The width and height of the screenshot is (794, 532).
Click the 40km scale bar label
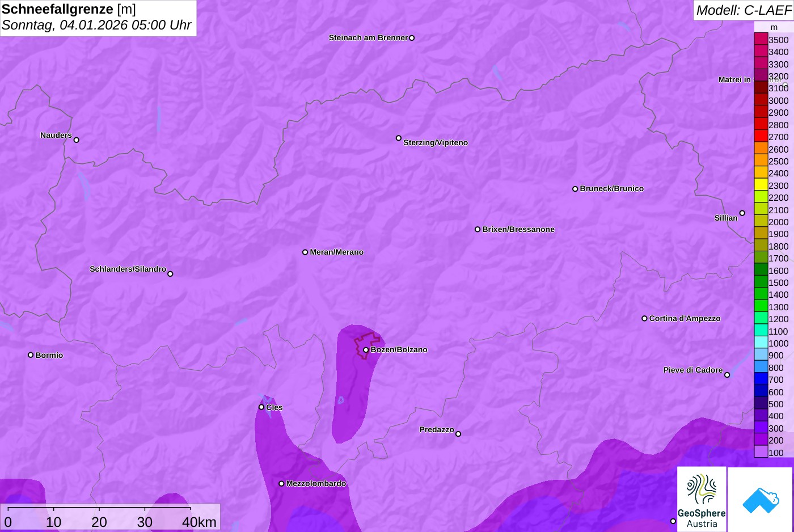coord(199,522)
